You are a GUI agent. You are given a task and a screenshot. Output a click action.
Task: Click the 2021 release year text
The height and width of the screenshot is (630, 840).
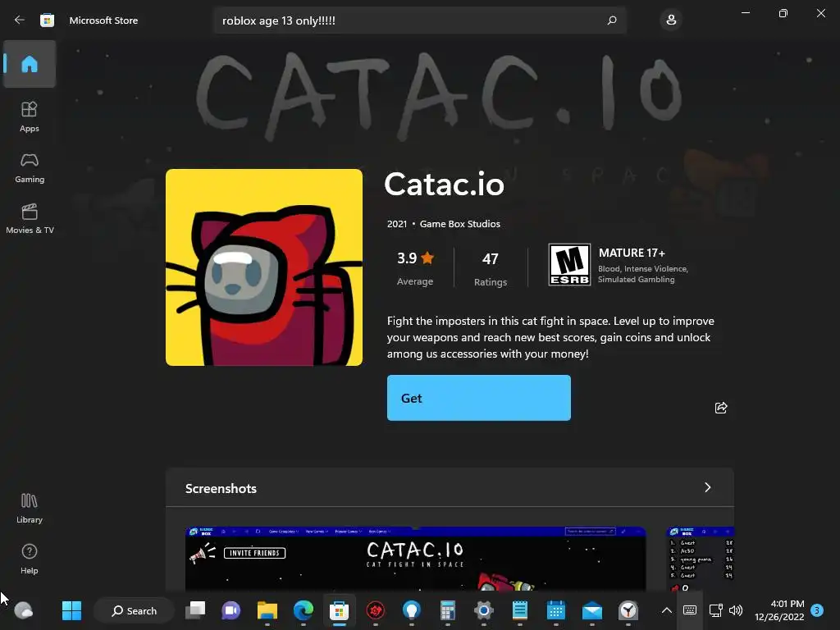pyautogui.click(x=397, y=224)
